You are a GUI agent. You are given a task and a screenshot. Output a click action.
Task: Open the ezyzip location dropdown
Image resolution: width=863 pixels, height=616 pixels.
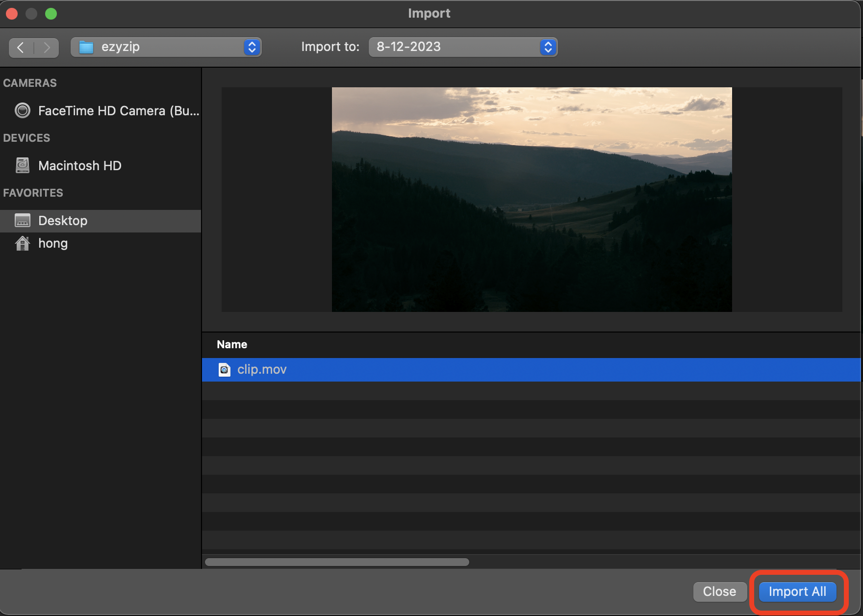(x=251, y=47)
